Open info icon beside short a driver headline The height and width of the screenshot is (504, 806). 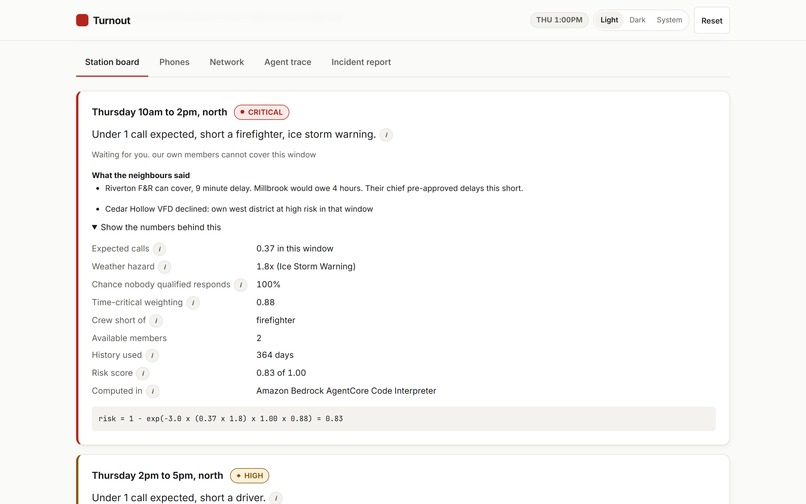[x=276, y=498]
